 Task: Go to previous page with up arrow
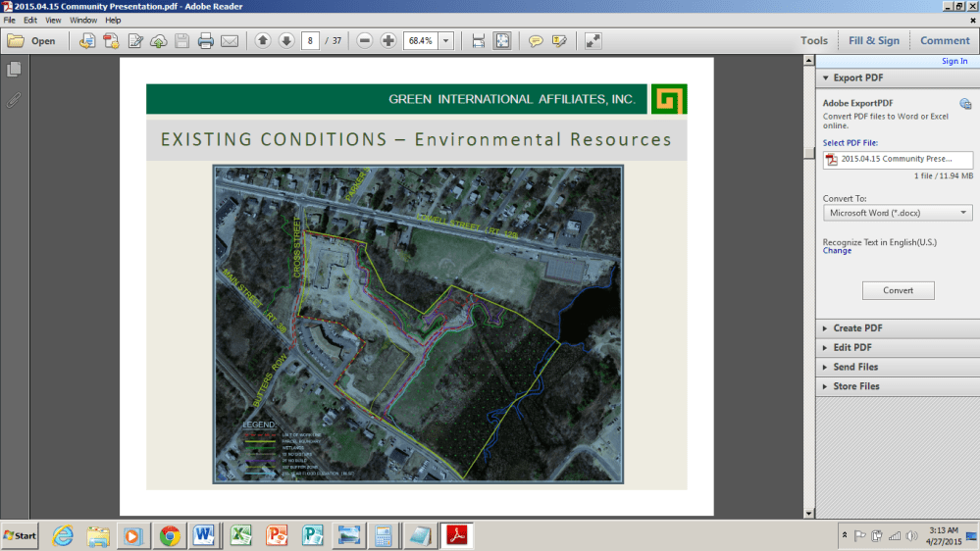263,41
